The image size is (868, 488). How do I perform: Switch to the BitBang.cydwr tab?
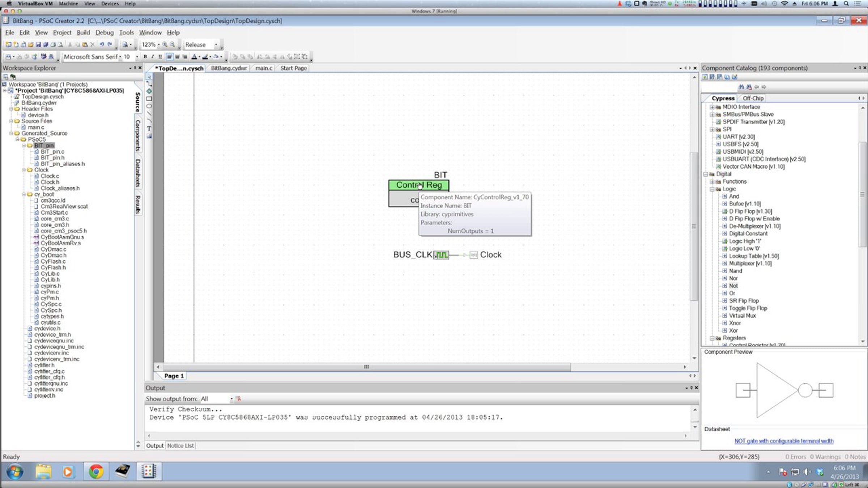pos(229,68)
